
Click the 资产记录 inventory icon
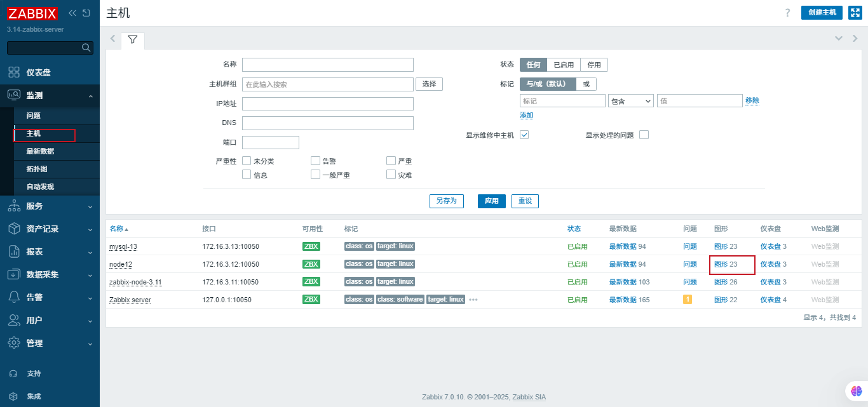pyautogui.click(x=14, y=229)
